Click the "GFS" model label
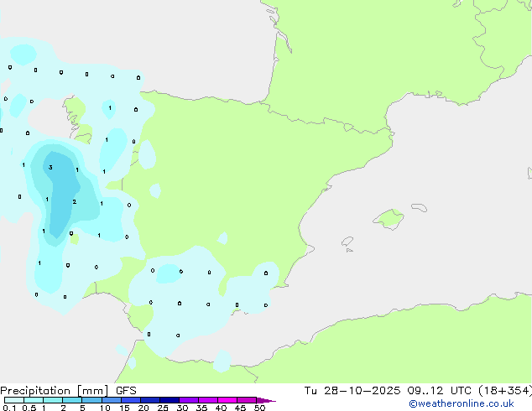 coord(126,391)
